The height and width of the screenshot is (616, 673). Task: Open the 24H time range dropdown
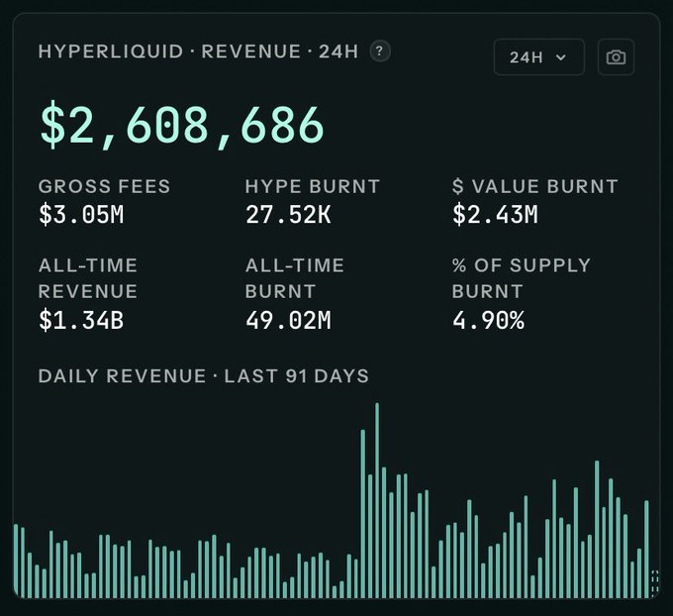(x=539, y=57)
